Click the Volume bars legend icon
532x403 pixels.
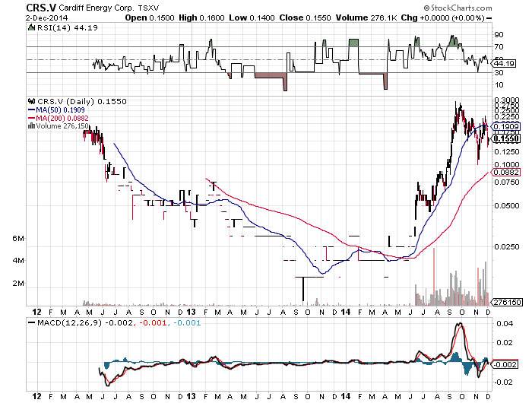pos(30,126)
